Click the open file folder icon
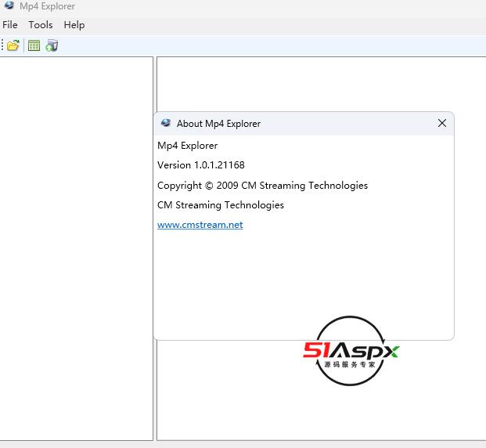486x448 pixels. (13, 45)
